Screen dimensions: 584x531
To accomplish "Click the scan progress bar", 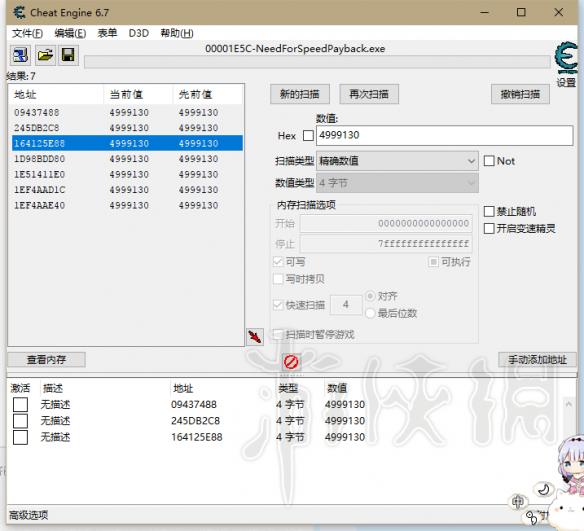I will pos(317,62).
